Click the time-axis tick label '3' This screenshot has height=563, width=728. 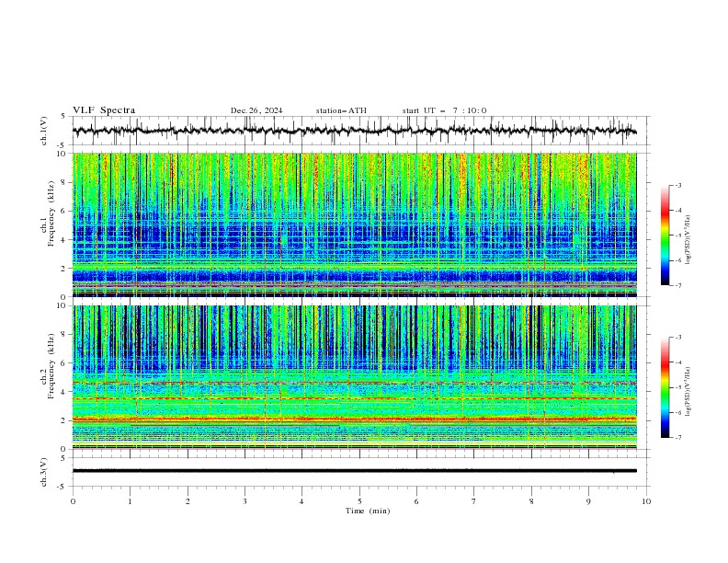[245, 501]
